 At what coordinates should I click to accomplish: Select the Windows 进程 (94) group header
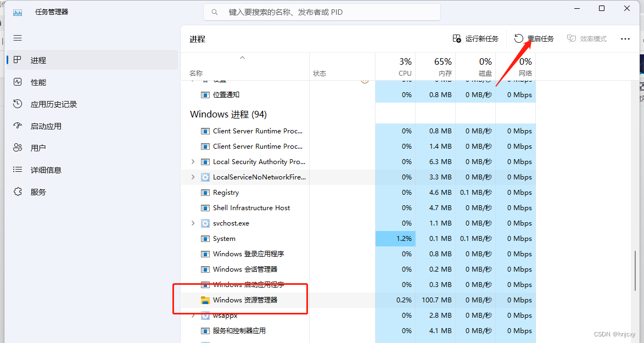[x=228, y=114]
